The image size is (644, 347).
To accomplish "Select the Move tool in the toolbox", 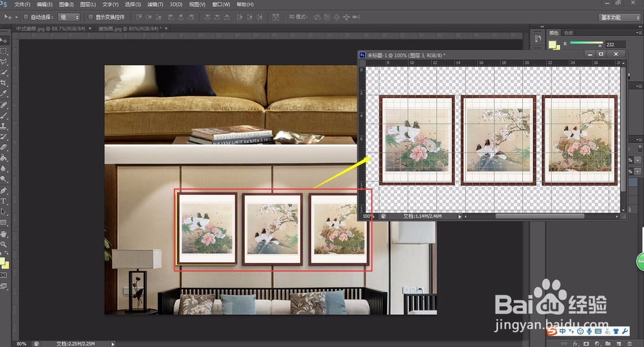I will 4,41.
